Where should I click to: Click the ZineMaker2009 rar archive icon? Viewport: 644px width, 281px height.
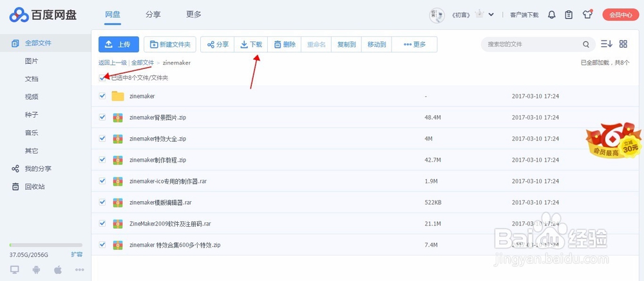coord(118,224)
